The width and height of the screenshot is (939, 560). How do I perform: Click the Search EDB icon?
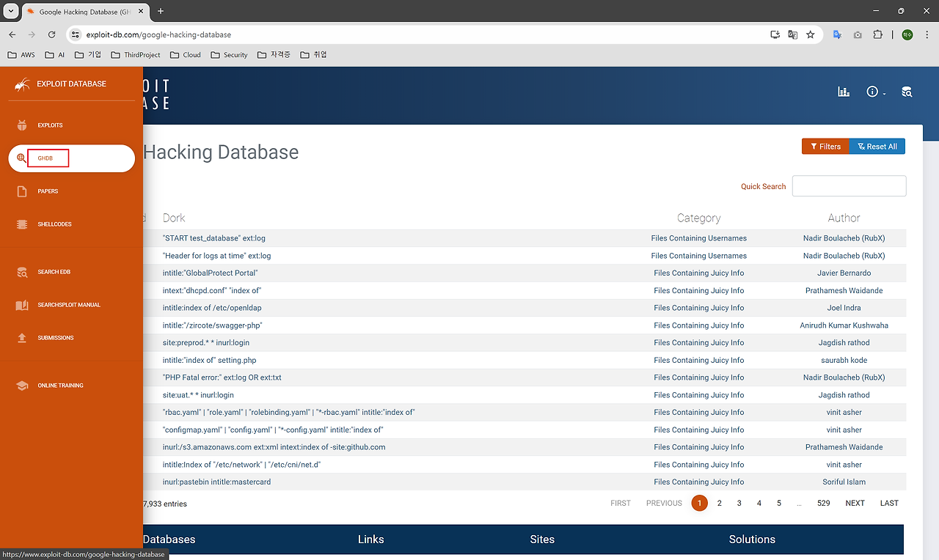pos(22,272)
